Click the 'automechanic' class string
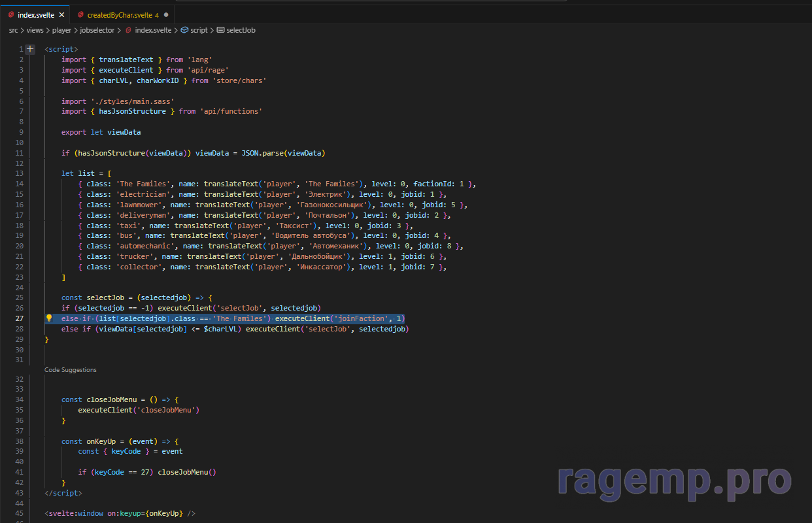This screenshot has width=812, height=523. 145,246
